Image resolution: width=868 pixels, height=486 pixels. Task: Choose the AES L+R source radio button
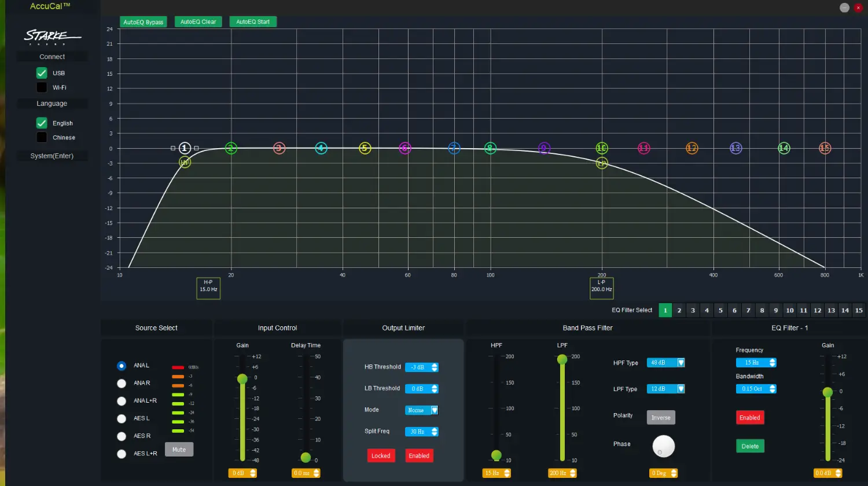(x=122, y=454)
